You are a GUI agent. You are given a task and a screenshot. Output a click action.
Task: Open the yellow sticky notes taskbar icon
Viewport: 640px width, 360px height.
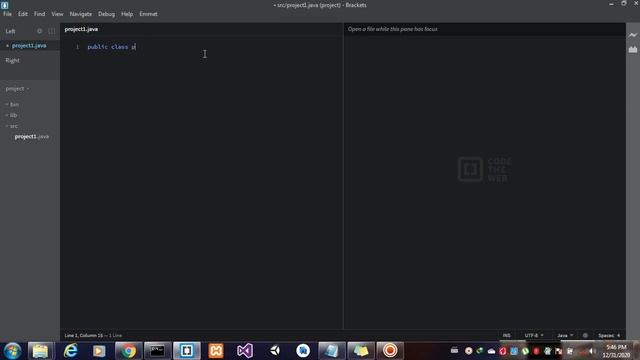click(361, 351)
